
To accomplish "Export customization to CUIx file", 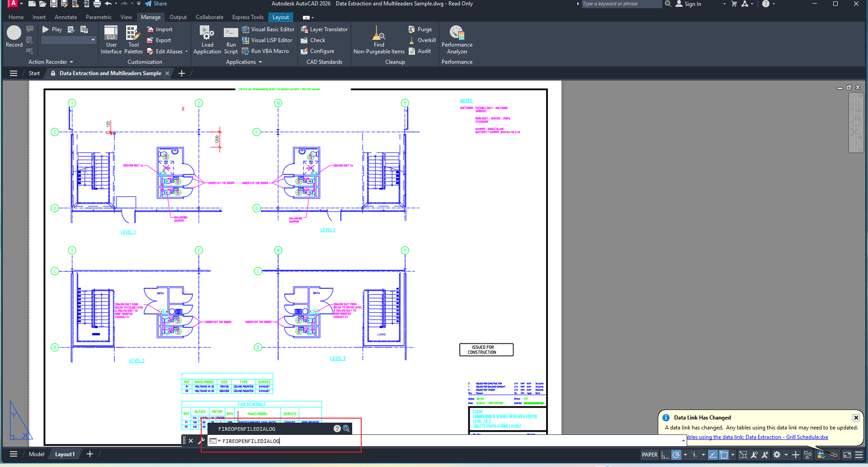I will pos(159,40).
